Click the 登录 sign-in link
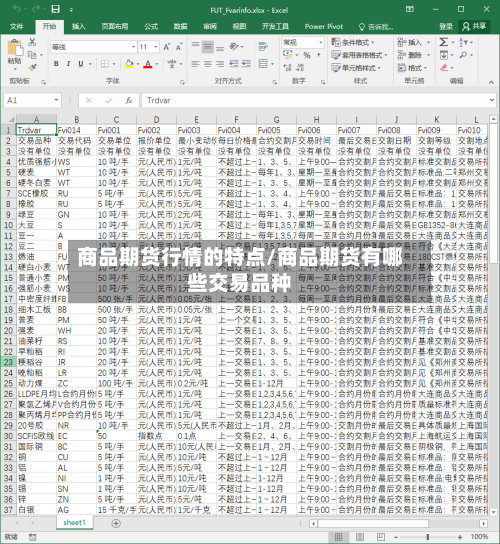Screen dimensions: 500x544 446,26
